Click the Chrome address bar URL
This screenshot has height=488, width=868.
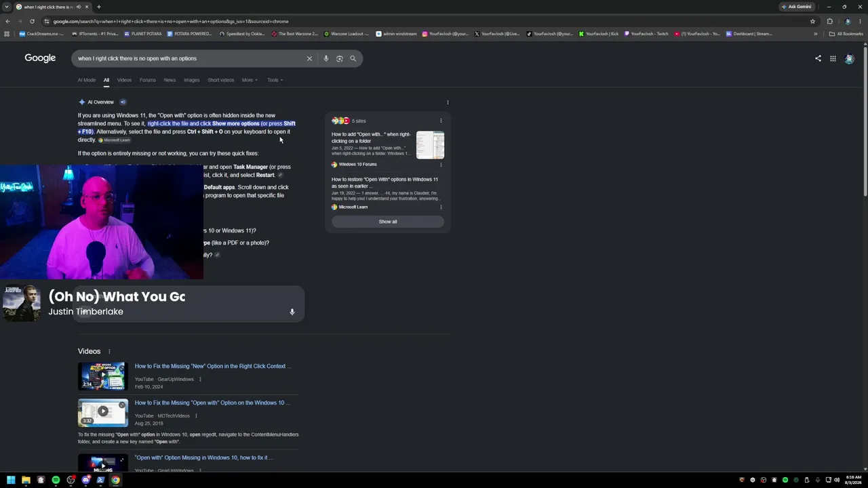[171, 21]
